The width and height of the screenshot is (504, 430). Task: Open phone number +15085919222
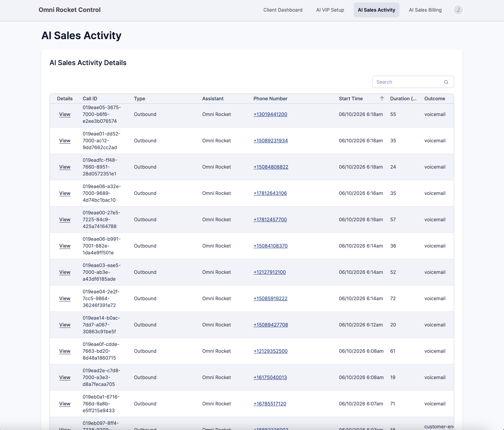coord(270,298)
